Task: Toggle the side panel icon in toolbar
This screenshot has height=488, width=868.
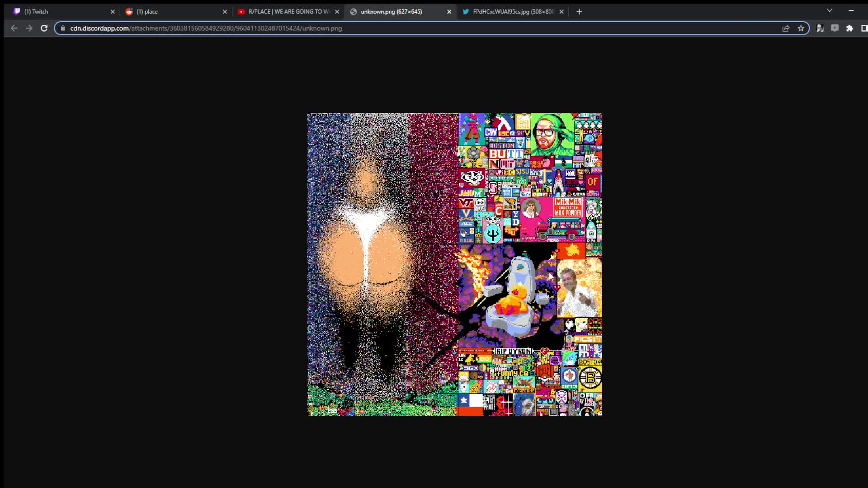Action: coord(863,28)
